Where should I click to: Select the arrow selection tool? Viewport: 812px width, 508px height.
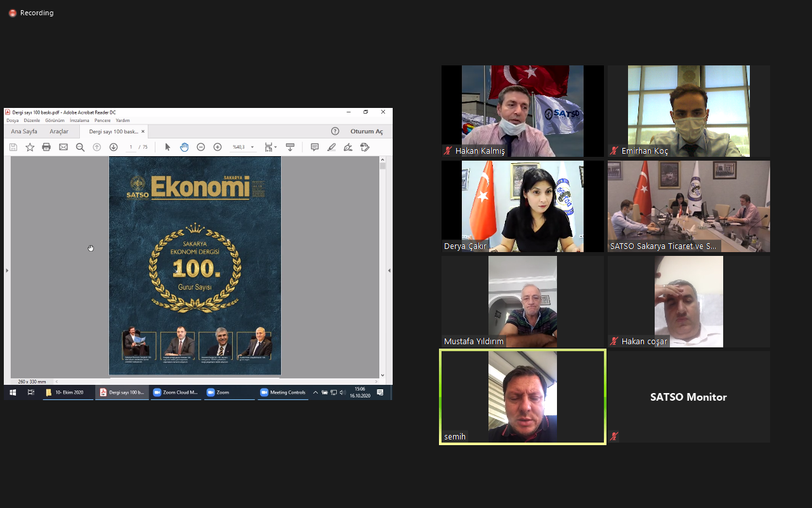pyautogui.click(x=167, y=147)
